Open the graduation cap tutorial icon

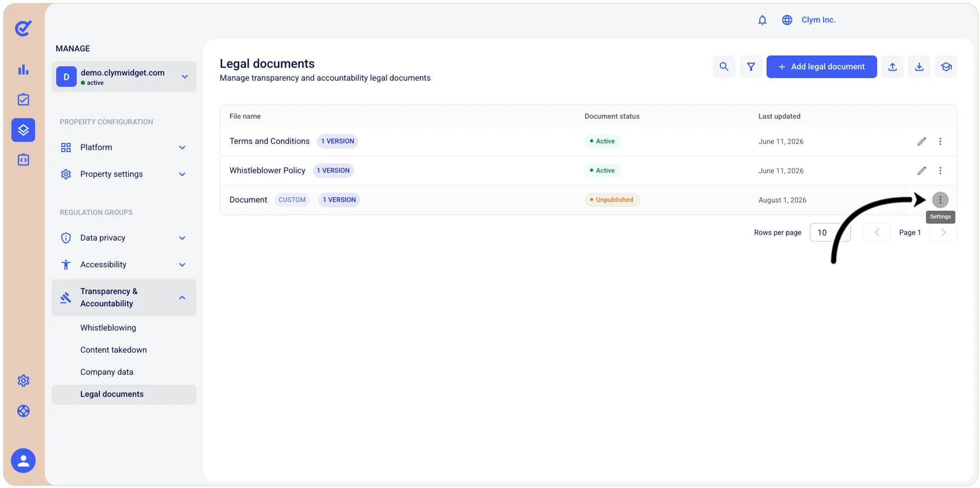(946, 67)
